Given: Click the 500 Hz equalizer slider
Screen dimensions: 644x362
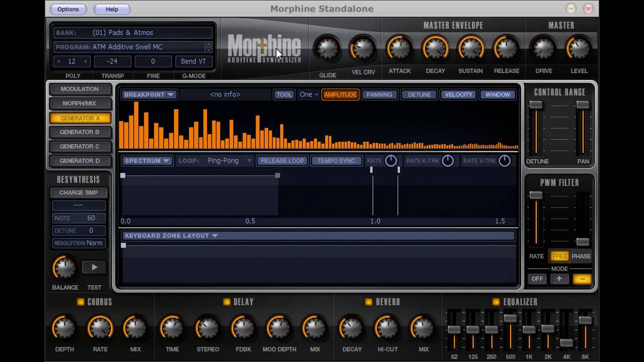Looking at the screenshot, I should [x=510, y=319].
